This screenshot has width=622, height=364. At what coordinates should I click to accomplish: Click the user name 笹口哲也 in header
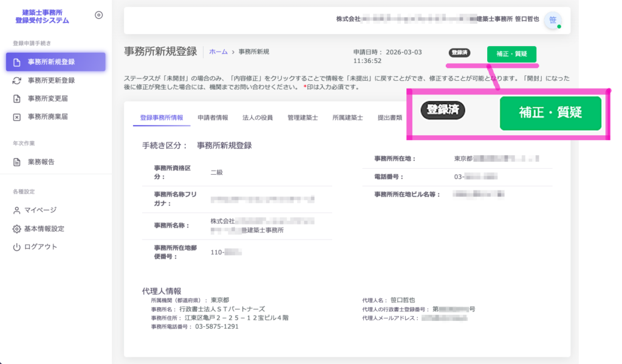coord(527,19)
